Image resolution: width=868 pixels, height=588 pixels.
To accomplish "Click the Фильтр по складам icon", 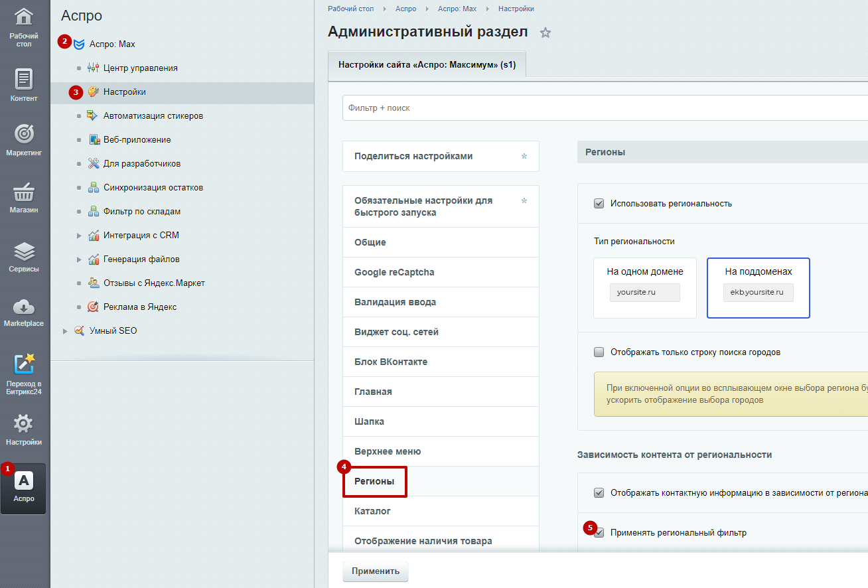I will click(93, 212).
